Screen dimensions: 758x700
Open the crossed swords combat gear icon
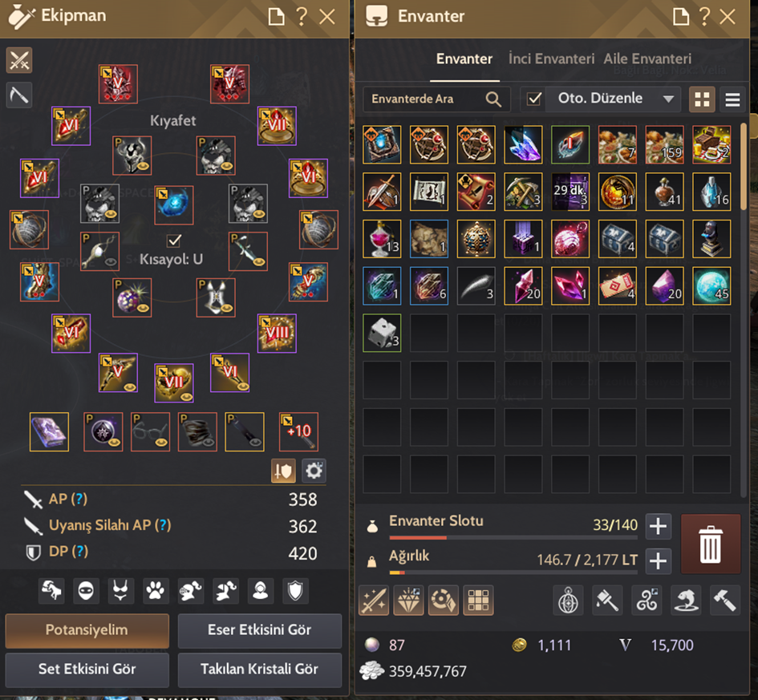(x=19, y=60)
